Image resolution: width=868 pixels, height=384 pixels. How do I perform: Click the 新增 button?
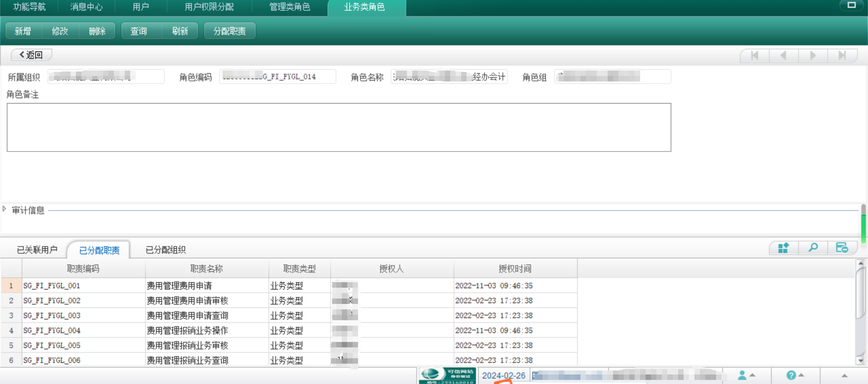[23, 31]
